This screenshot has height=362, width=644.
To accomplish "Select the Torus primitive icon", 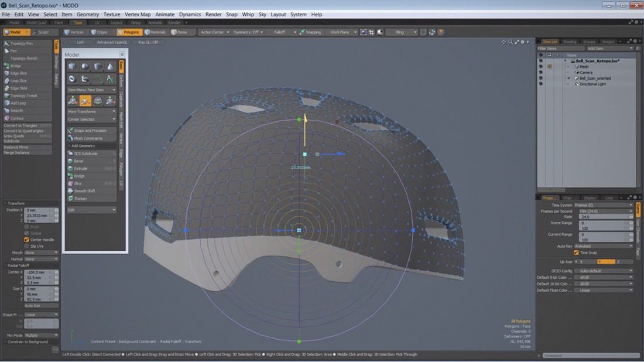I will [72, 79].
